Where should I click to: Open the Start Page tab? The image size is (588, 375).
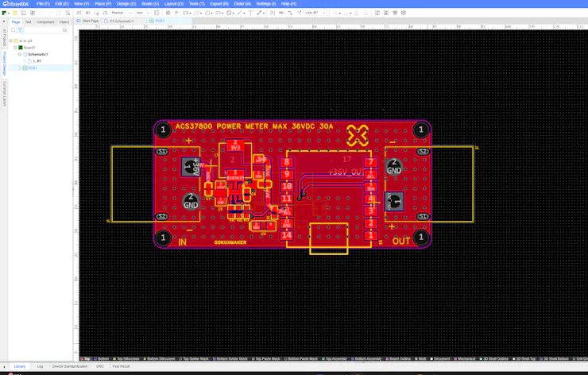87,21
